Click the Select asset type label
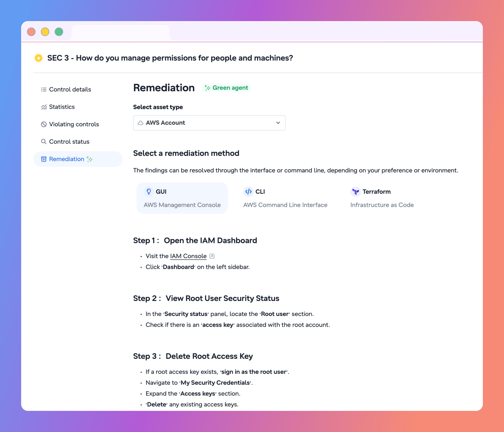This screenshot has height=432, width=504. tap(158, 107)
